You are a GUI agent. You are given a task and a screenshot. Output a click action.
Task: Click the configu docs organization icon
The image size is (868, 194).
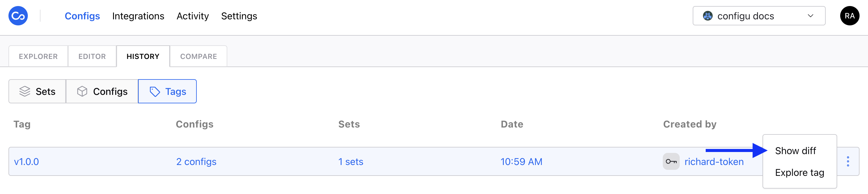point(707,16)
